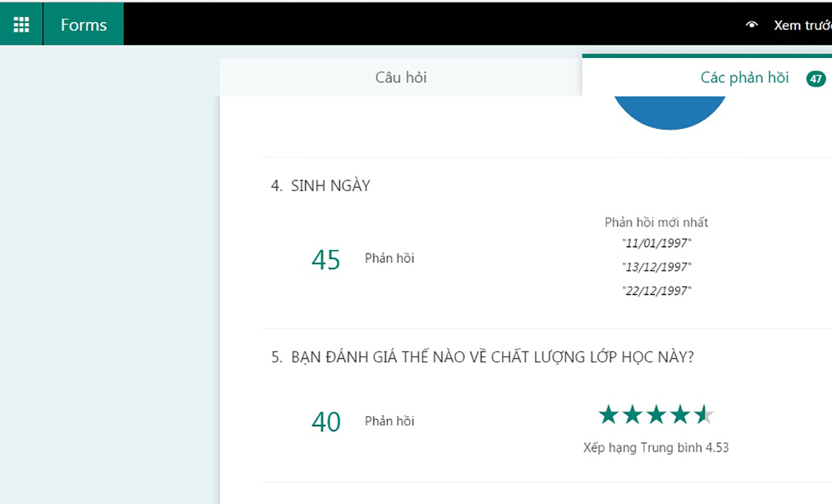The image size is (832, 504).
Task: Click the SINH NGÀY question title
Action: tap(330, 186)
